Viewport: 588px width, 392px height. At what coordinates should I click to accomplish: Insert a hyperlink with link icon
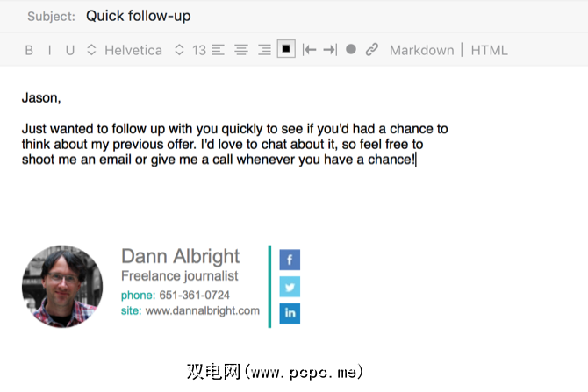tap(371, 49)
